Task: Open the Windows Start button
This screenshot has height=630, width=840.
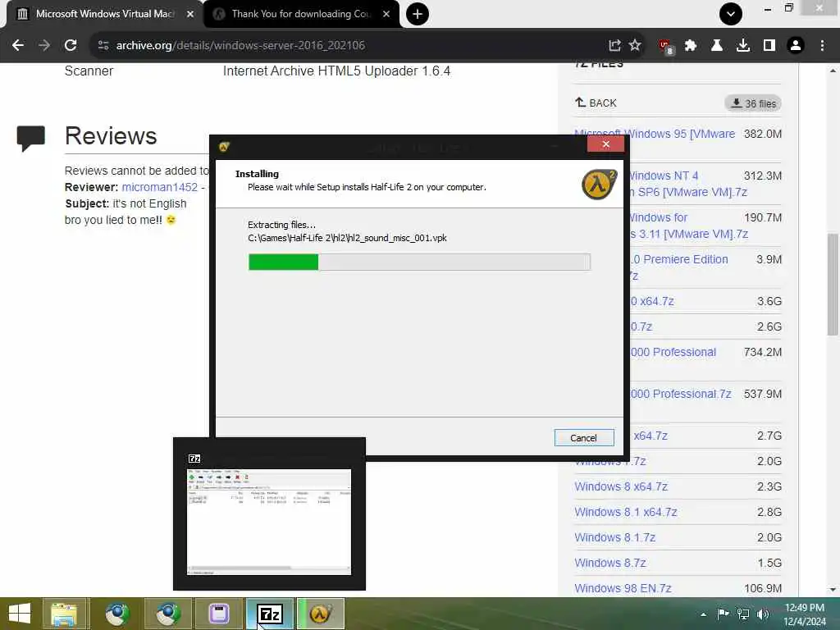Action: (20, 614)
